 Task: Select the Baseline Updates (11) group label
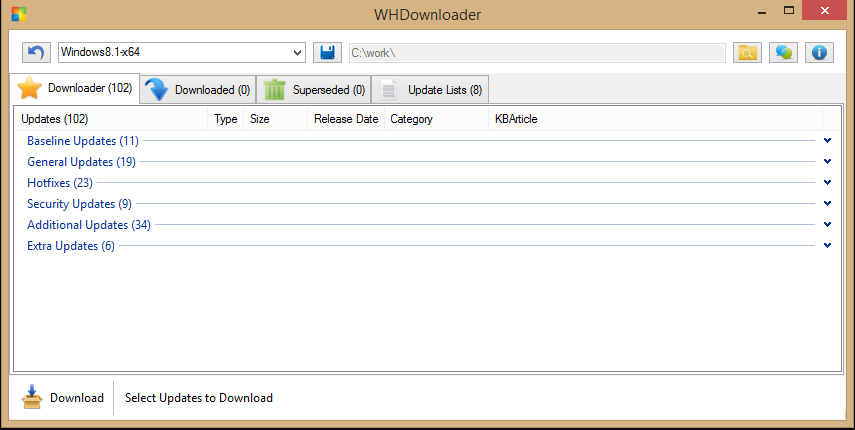click(x=83, y=141)
